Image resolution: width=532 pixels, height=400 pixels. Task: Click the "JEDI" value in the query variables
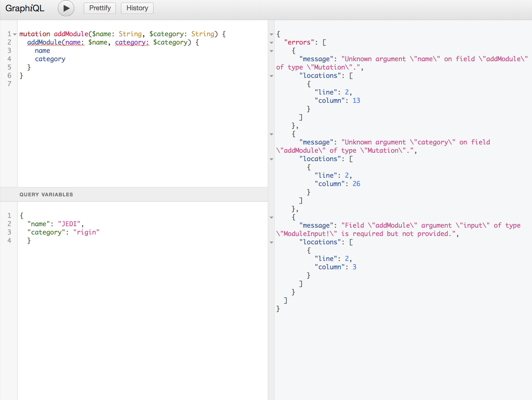[69, 224]
